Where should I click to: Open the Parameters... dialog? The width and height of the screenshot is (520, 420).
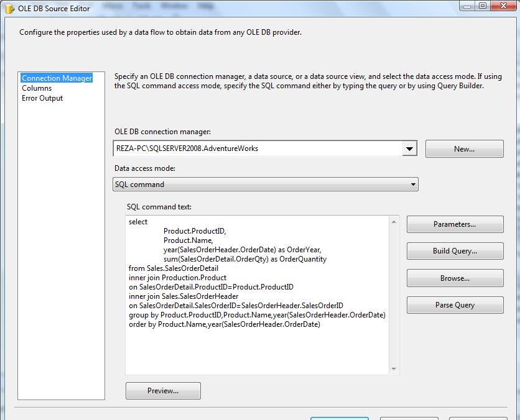pos(455,224)
